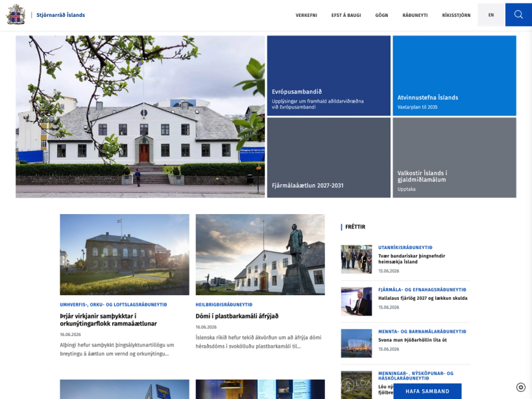
Task: Open the Verkefni menu
Action: pyautogui.click(x=306, y=16)
